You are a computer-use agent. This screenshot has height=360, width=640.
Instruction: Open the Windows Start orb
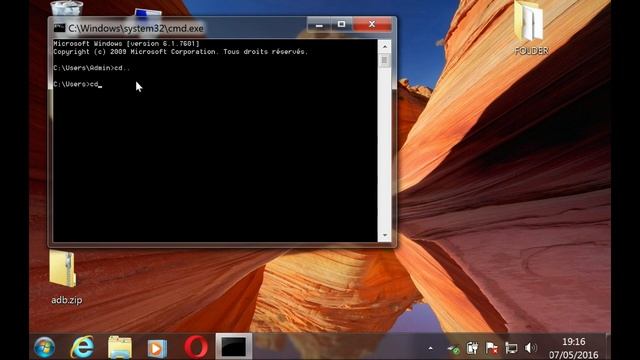click(44, 347)
